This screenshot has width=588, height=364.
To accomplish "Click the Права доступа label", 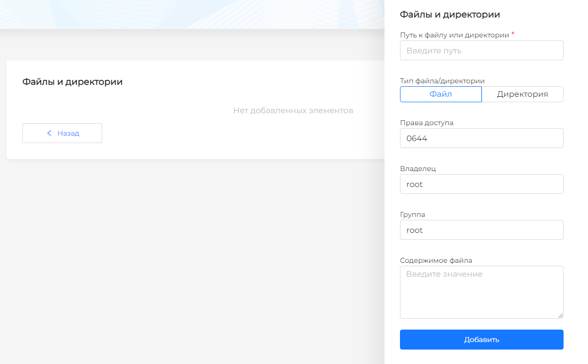I will coord(426,123).
